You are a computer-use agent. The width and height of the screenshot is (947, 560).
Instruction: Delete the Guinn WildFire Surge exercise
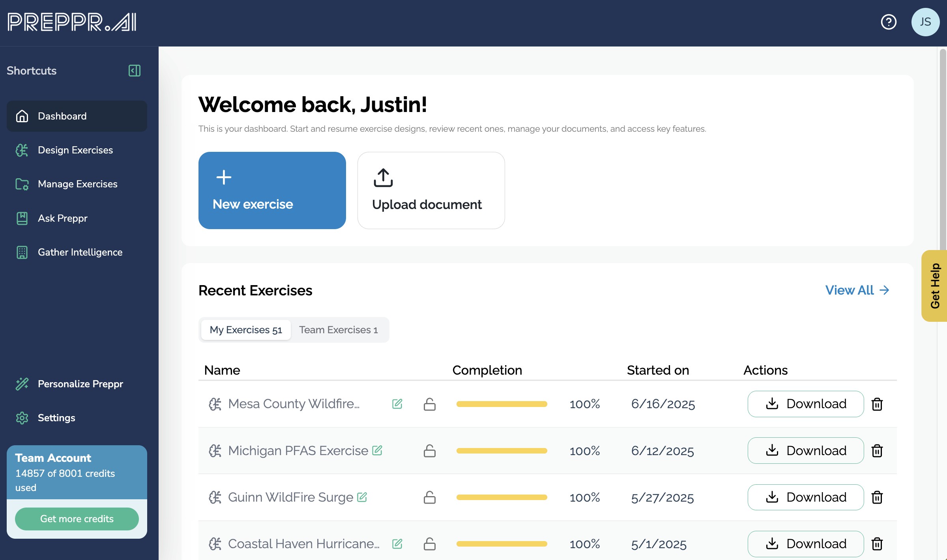coord(877,497)
